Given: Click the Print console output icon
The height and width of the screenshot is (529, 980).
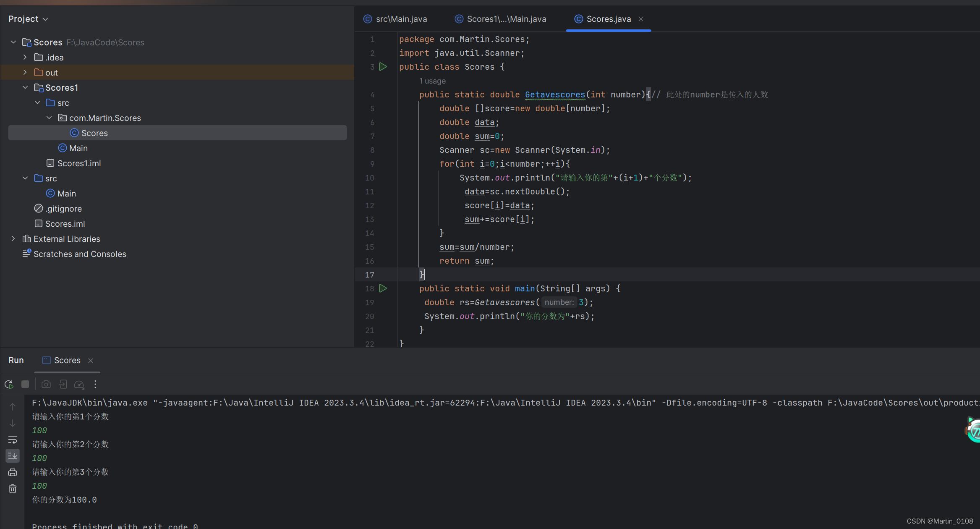Looking at the screenshot, I should click(x=13, y=472).
